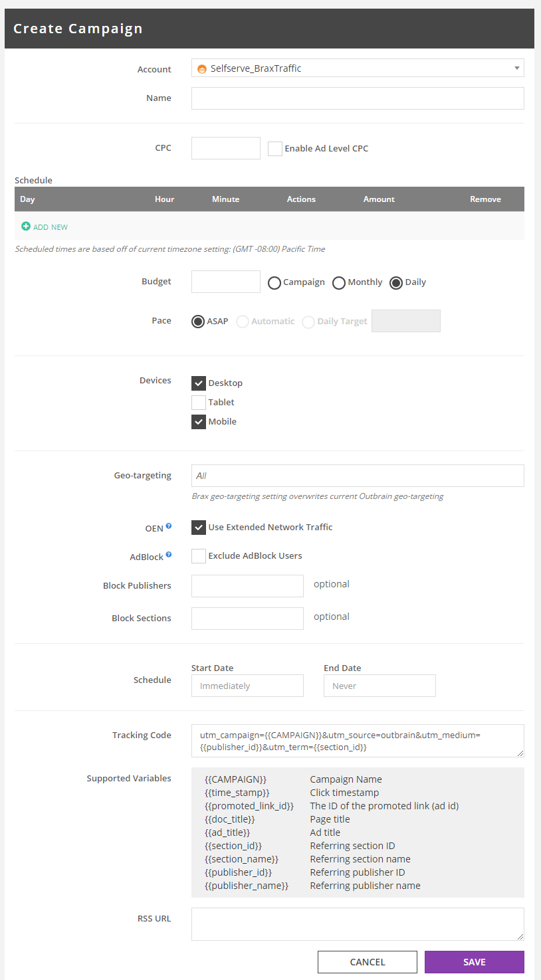Click the Minute column header
541x980 pixels.
tap(225, 199)
